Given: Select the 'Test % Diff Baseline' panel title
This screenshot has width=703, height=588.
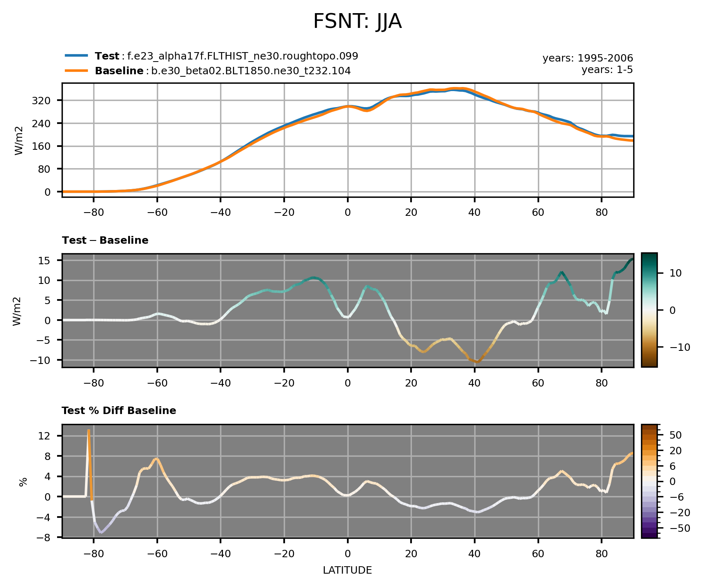Looking at the screenshot, I should (119, 411).
